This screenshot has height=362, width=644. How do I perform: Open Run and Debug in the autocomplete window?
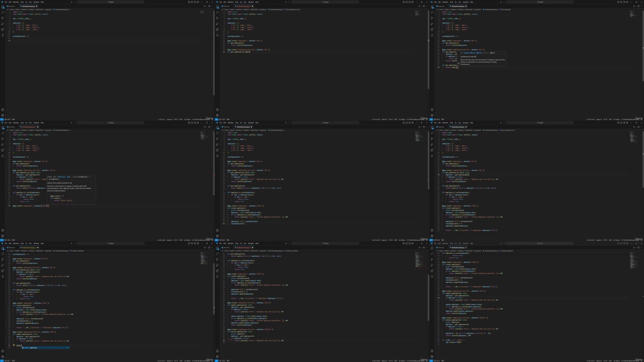click(x=3, y=265)
